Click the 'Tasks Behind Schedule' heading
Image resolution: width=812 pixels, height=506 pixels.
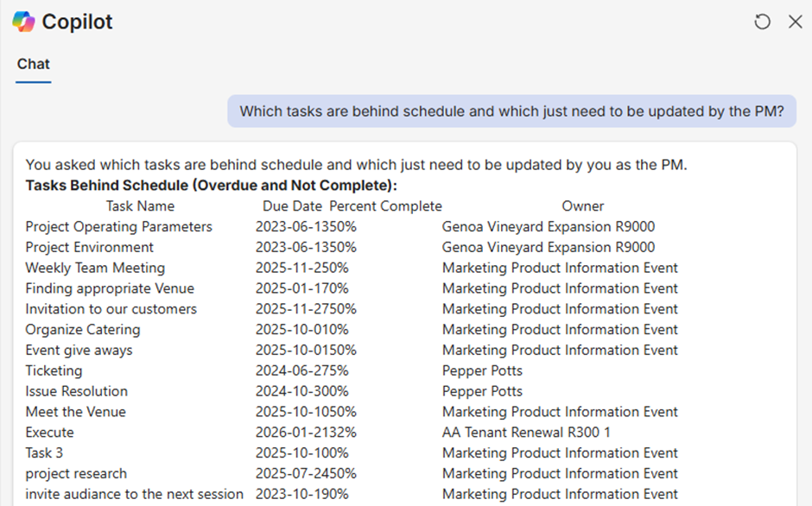[212, 186]
